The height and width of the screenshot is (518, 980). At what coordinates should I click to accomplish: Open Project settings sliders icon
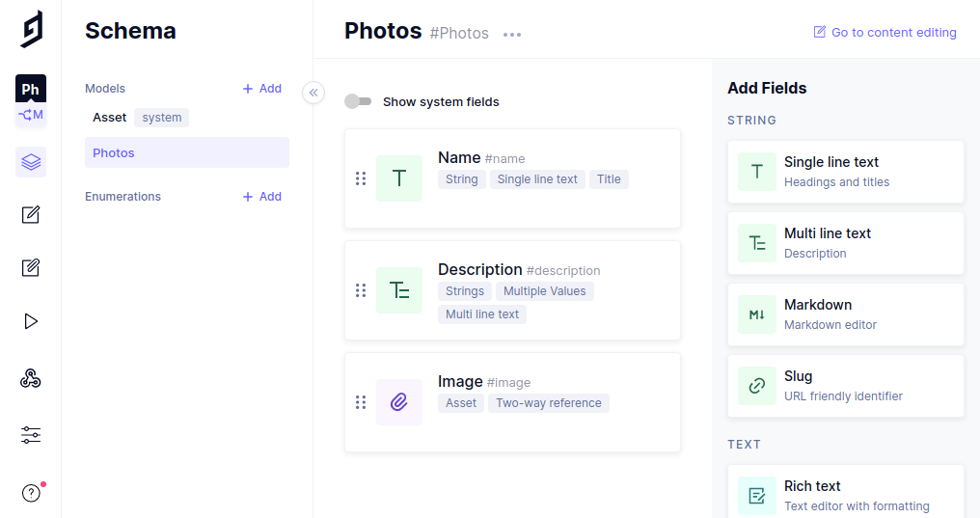(x=31, y=435)
